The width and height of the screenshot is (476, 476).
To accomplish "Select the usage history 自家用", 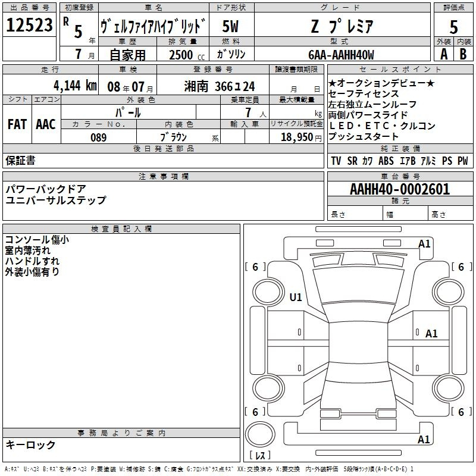I will click(x=127, y=55).
